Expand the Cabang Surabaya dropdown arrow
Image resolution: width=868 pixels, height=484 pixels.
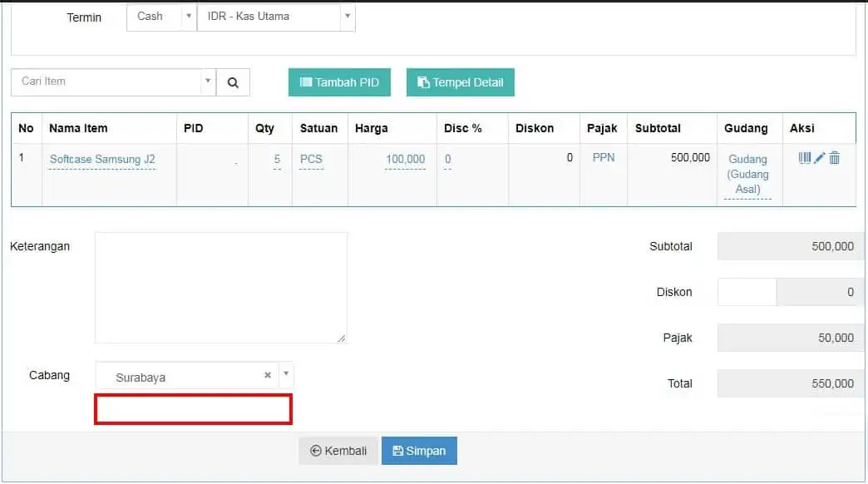click(286, 373)
